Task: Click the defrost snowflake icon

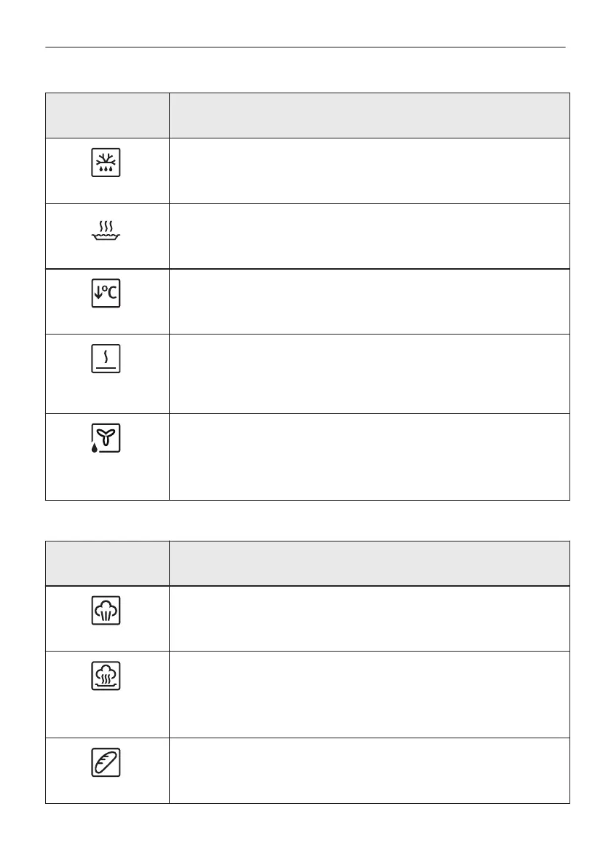Action: (x=106, y=163)
